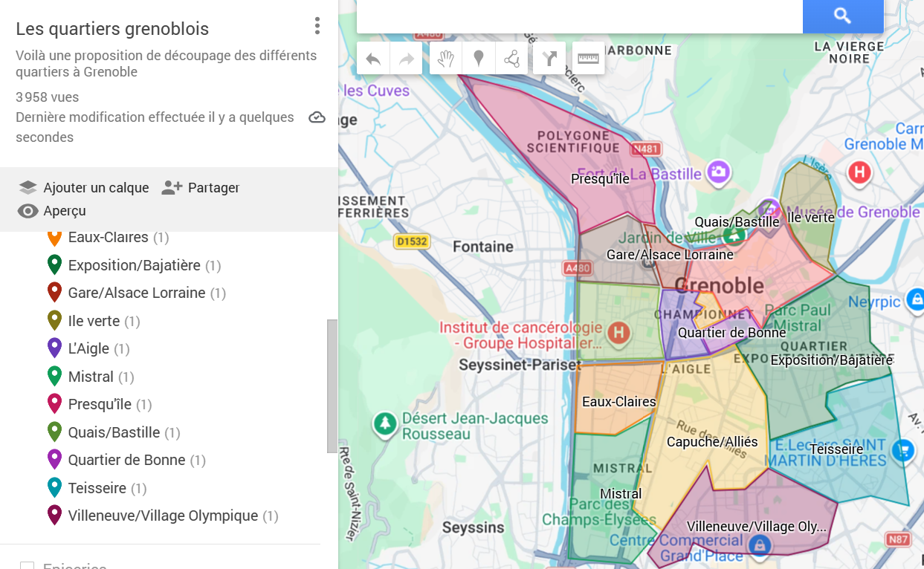924x569 pixels.
Task: Select Gare/Alsace Lorraine in the layer list
Action: [x=137, y=293]
